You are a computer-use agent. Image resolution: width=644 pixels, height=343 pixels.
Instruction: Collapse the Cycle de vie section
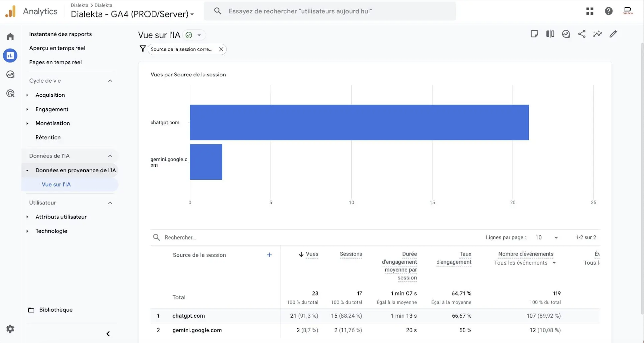(110, 81)
